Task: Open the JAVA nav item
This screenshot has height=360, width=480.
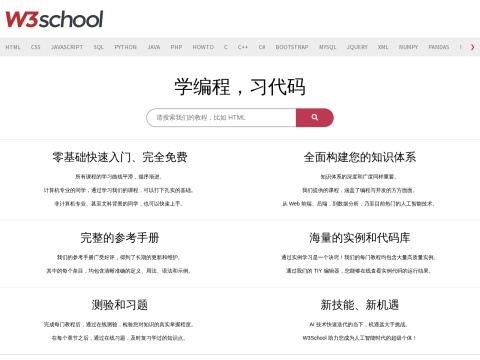Action: click(x=154, y=47)
